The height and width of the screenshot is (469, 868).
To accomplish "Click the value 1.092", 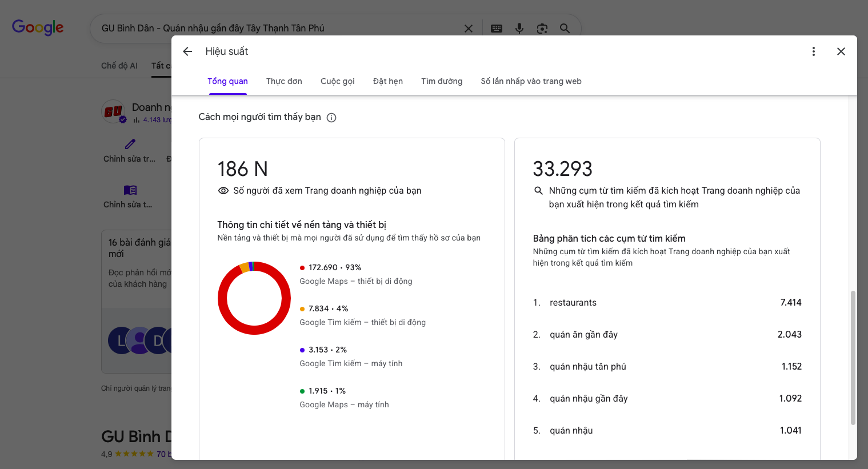I will (x=790, y=399).
